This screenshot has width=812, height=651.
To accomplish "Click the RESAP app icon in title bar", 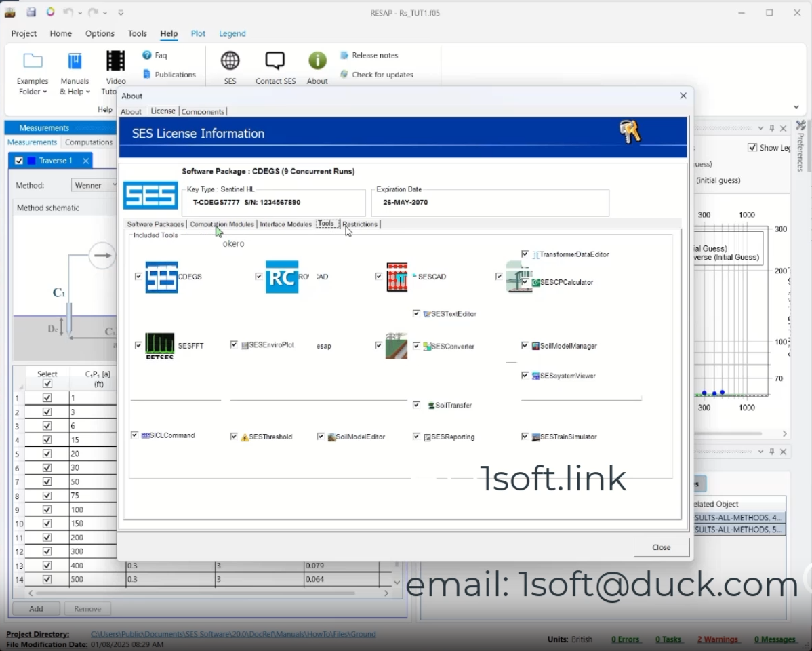I will pyautogui.click(x=10, y=12).
